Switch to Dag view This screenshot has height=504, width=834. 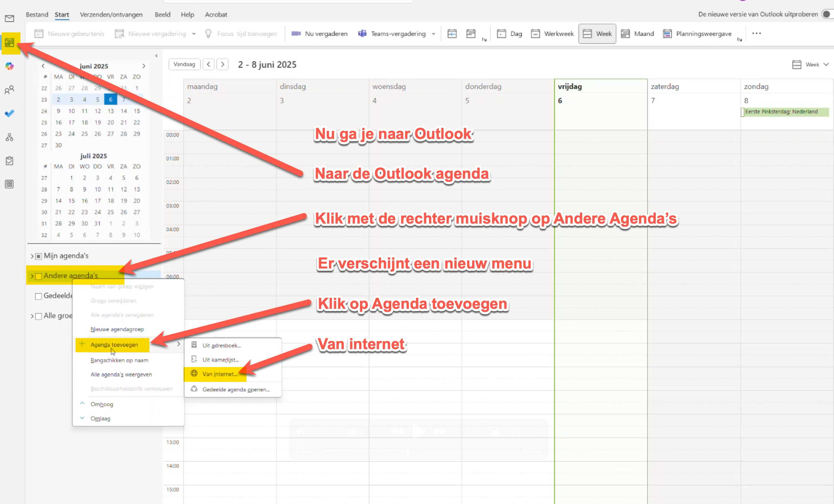pos(509,34)
